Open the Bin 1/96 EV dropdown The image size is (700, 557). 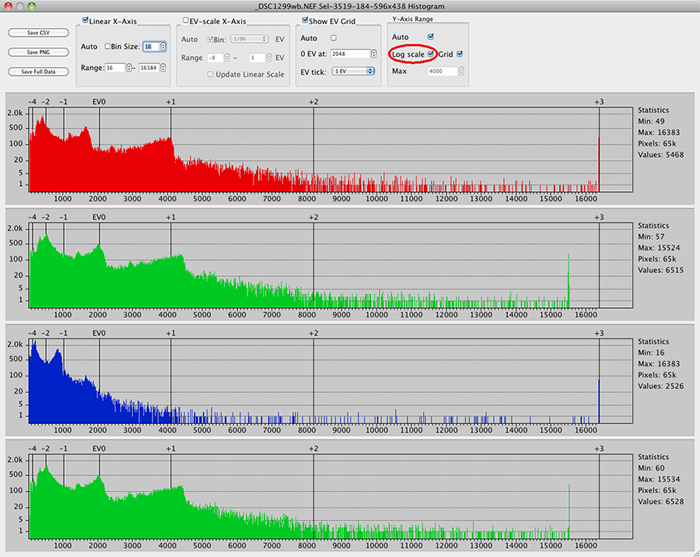point(249,39)
